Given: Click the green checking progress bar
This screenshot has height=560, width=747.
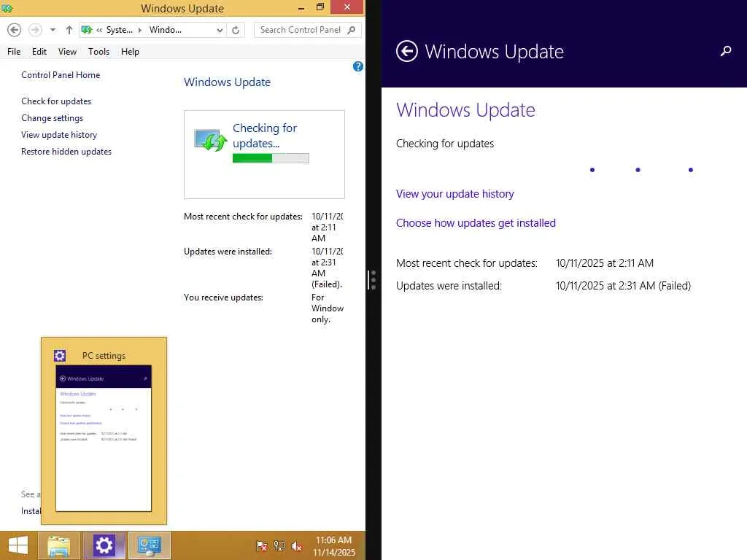Looking at the screenshot, I should click(271, 158).
